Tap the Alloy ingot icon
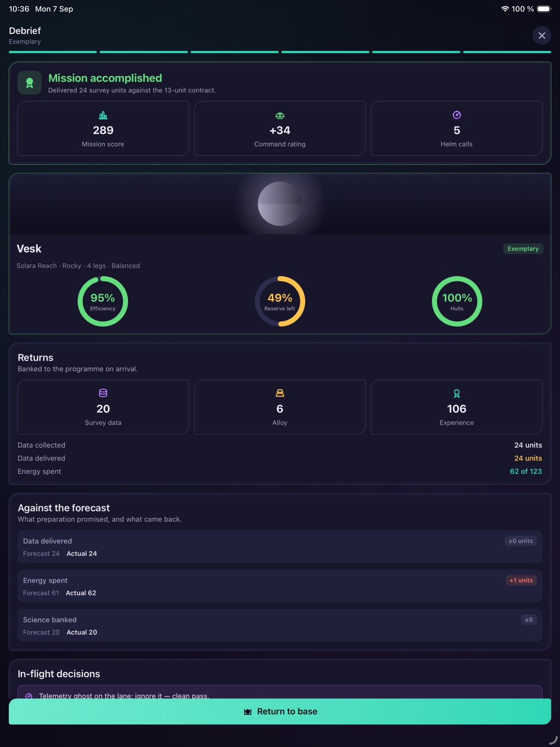 tap(280, 393)
